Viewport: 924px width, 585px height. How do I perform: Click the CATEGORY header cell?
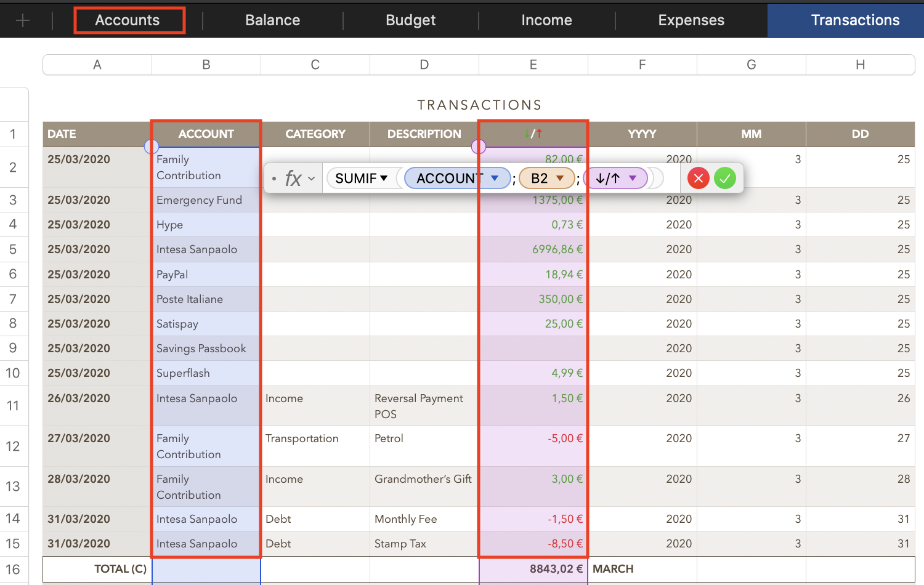[x=315, y=134]
